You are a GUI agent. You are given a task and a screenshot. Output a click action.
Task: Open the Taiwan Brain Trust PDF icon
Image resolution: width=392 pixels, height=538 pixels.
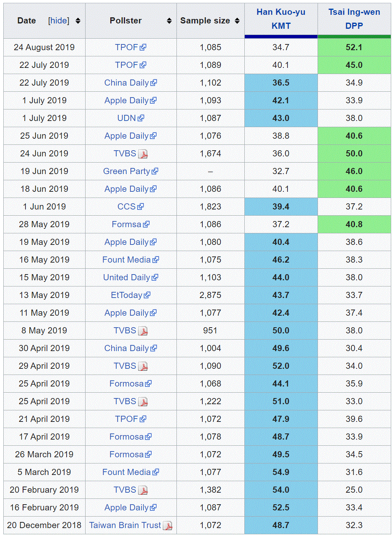click(167, 526)
